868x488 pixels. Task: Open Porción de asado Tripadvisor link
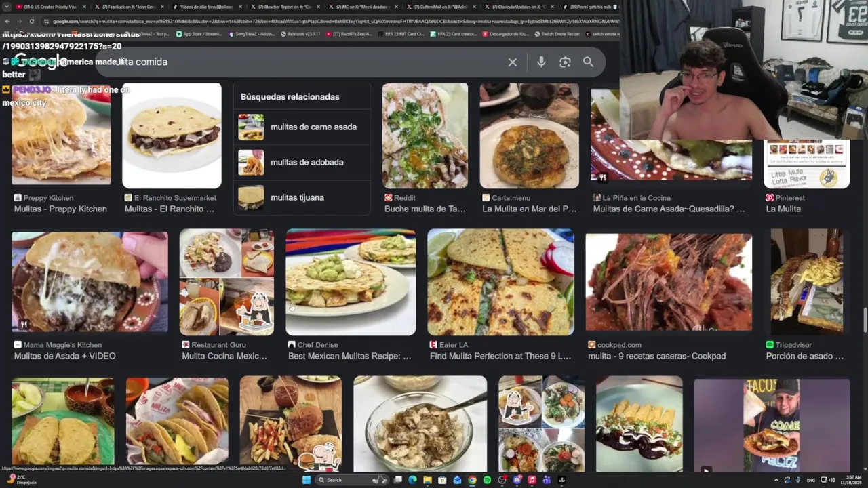click(x=805, y=356)
